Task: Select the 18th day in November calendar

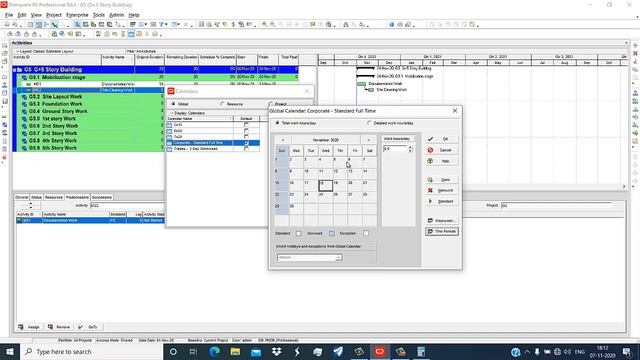Action: click(325, 185)
